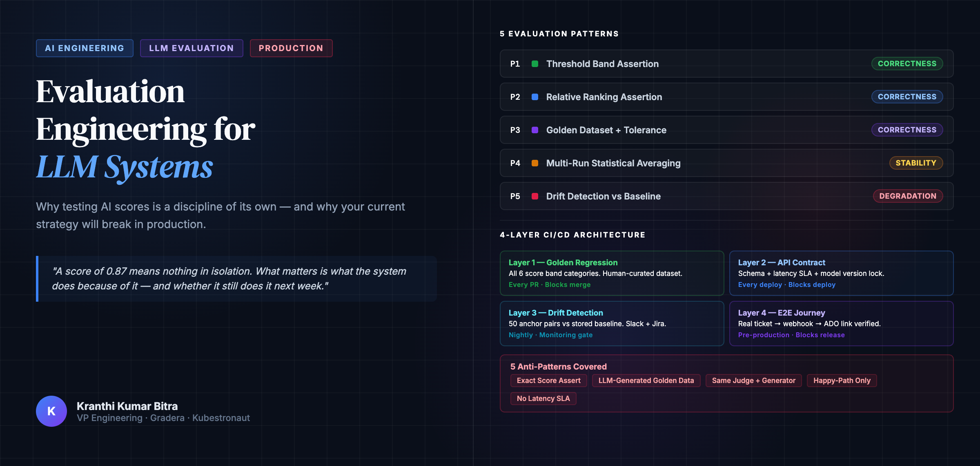Screen dimensions: 980x466
Task: Click the blue square beside Relative Ranking Assertion
Action: (x=535, y=97)
